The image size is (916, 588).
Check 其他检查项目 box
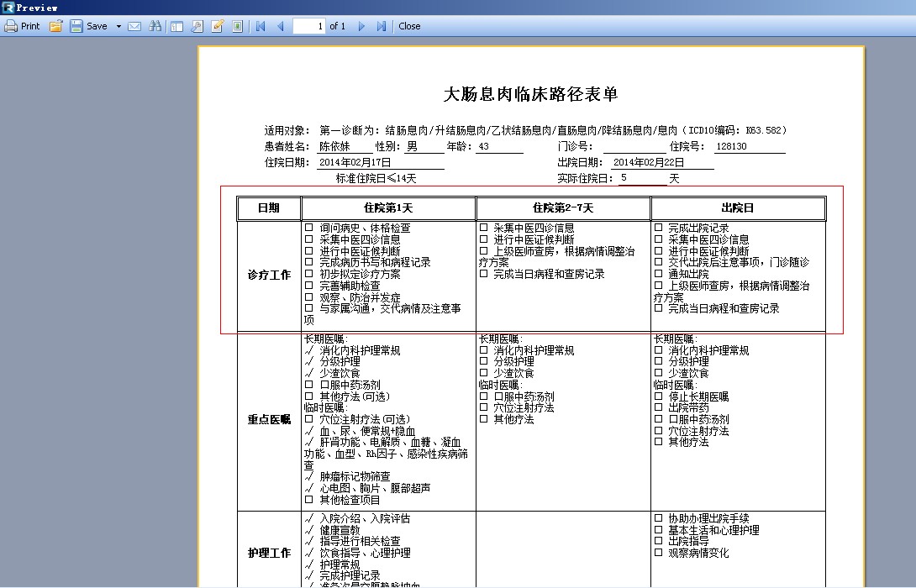309,500
